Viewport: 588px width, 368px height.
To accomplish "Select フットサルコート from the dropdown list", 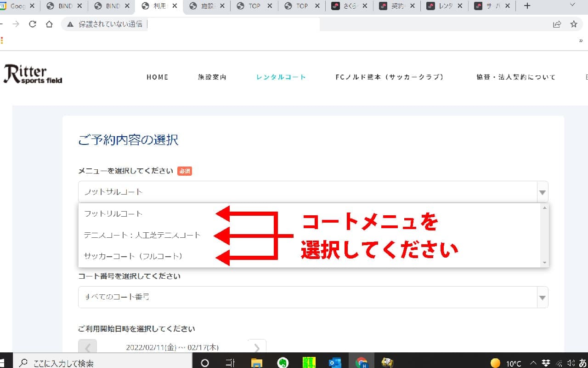I will (113, 214).
